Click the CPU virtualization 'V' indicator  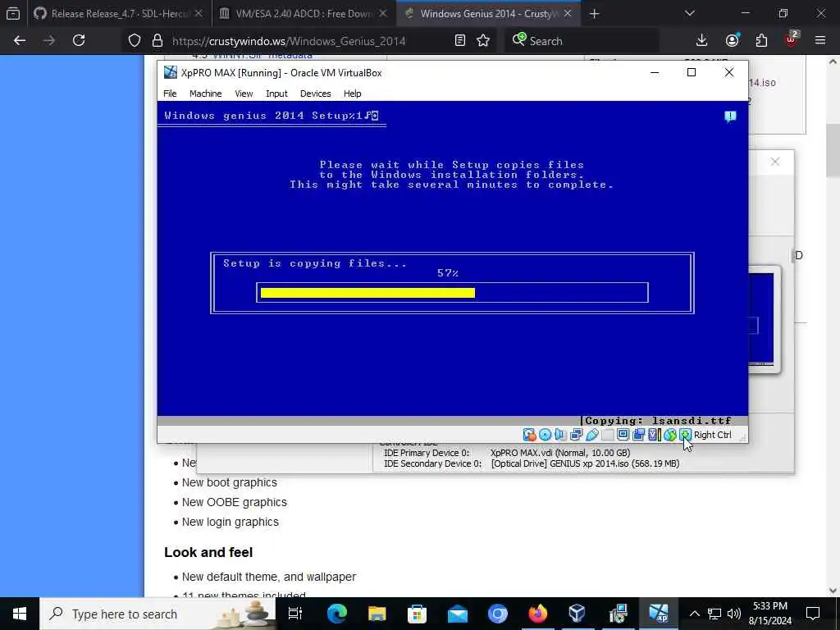click(654, 435)
